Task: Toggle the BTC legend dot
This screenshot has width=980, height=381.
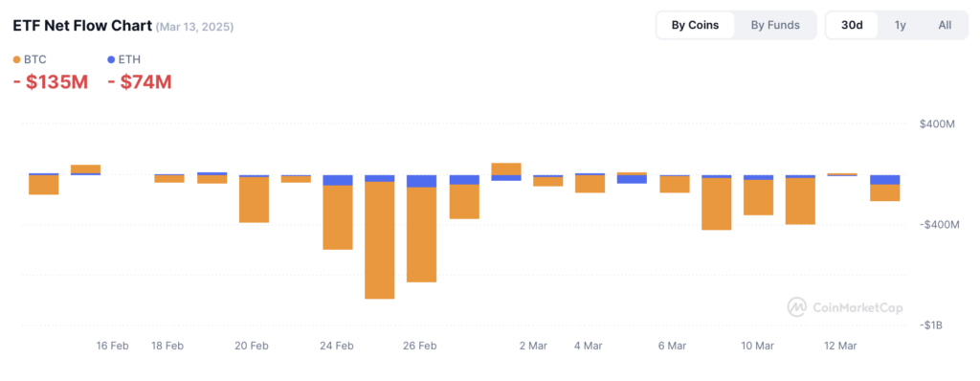Action: pos(16,60)
